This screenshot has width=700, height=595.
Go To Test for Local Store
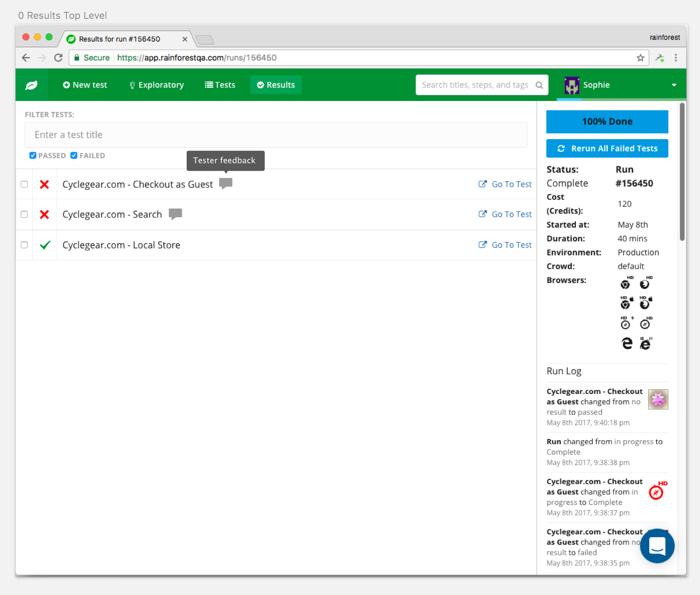[x=505, y=245]
